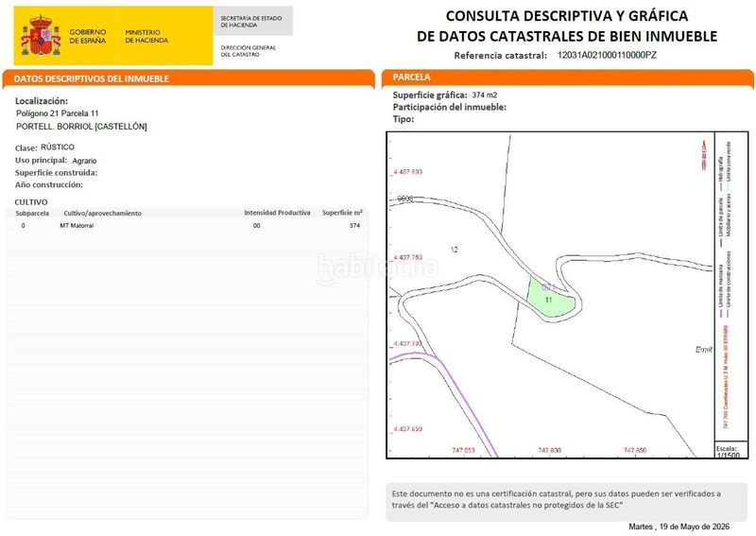This screenshot has width=756, height=536.
Task: Click the Spanish coat of arms emblem
Action: click(x=41, y=35)
